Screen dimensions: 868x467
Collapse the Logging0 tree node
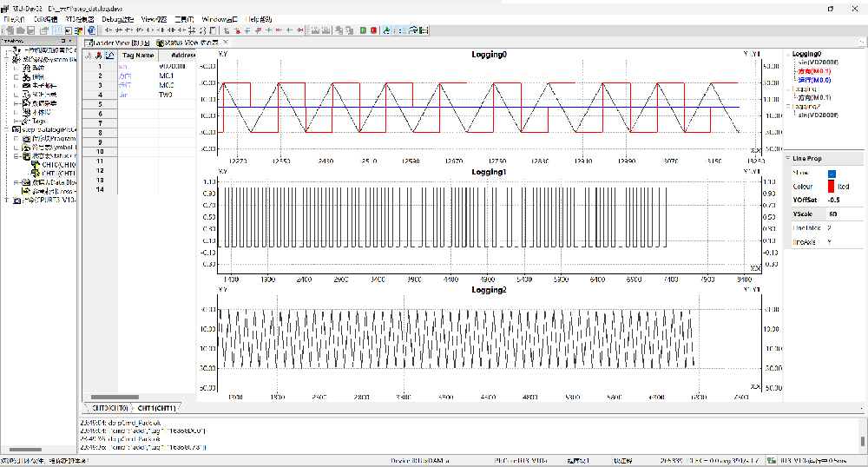[x=787, y=54]
